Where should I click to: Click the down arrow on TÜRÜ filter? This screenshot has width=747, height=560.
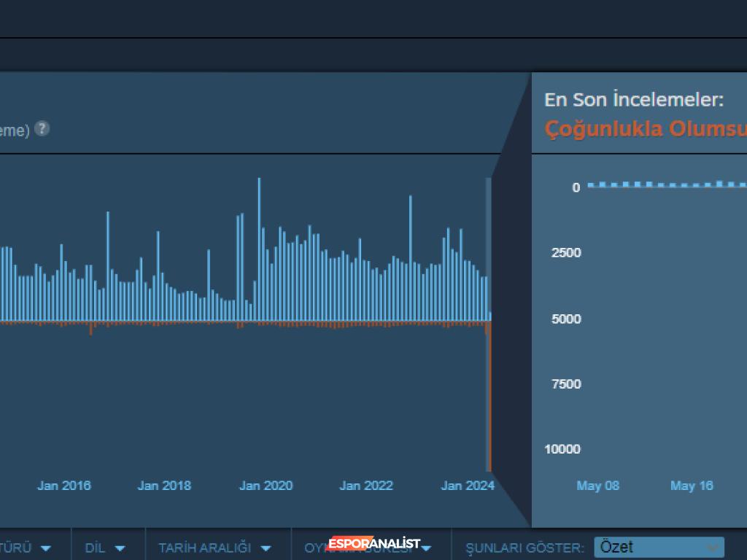47,547
